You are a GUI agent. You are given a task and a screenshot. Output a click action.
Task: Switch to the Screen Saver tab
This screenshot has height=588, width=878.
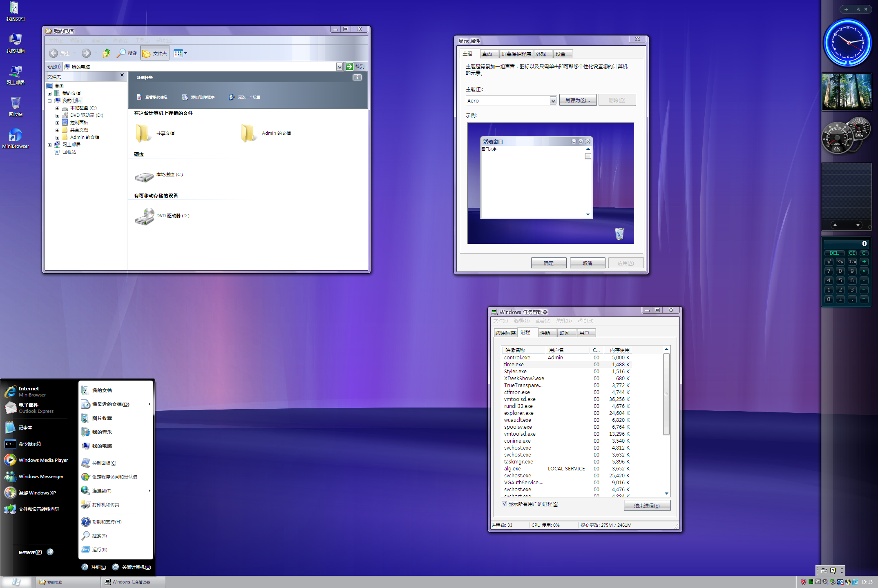pyautogui.click(x=516, y=54)
